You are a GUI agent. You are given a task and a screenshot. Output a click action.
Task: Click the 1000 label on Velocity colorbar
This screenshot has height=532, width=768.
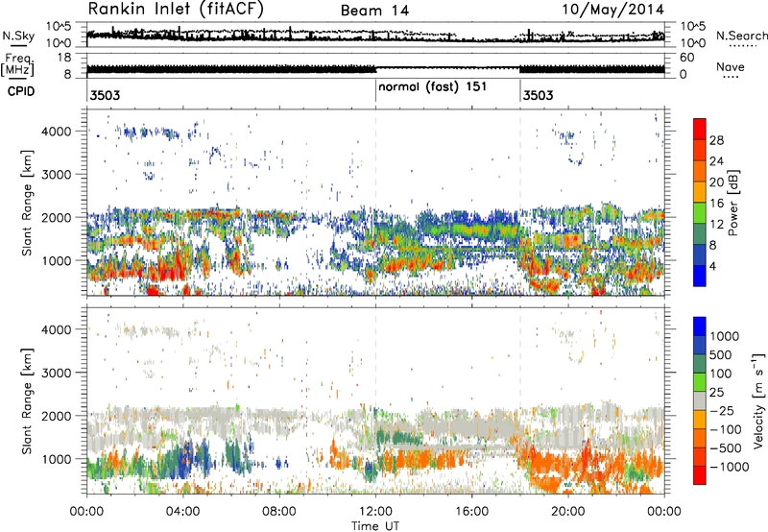click(724, 336)
